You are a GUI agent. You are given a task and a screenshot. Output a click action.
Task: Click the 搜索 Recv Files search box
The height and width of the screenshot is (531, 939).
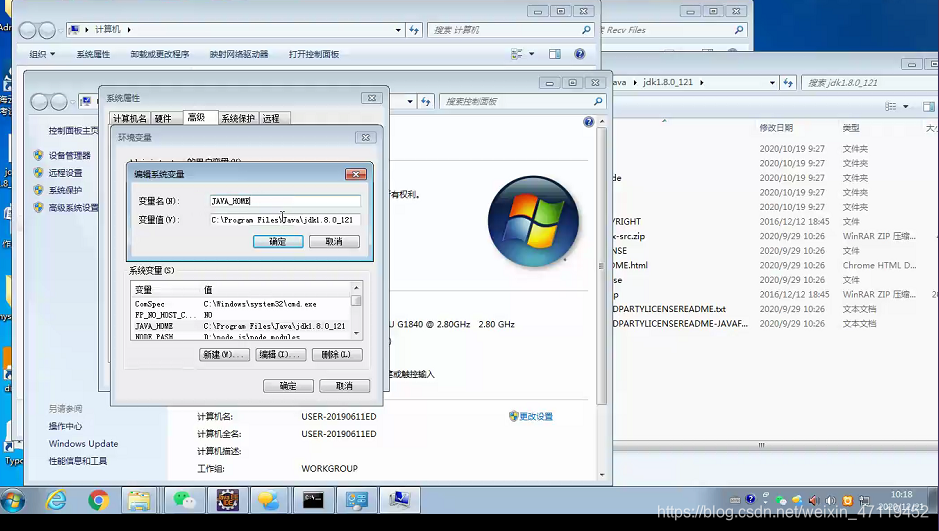pos(674,30)
